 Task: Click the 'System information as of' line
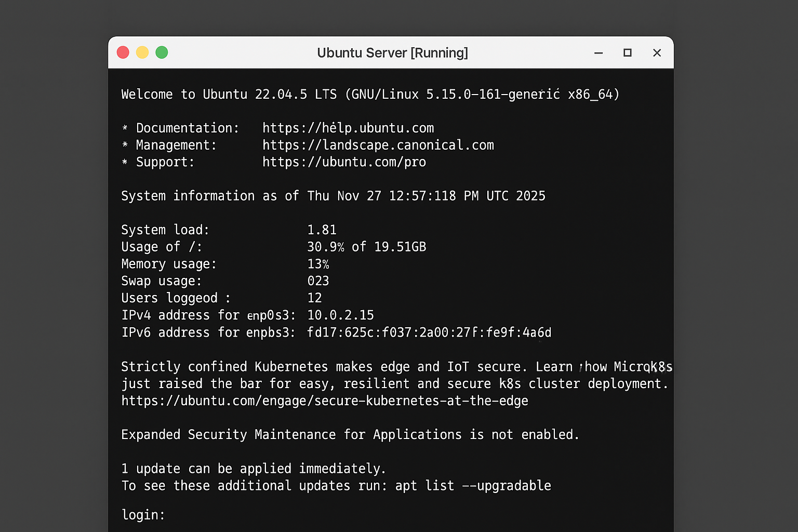[334, 196]
